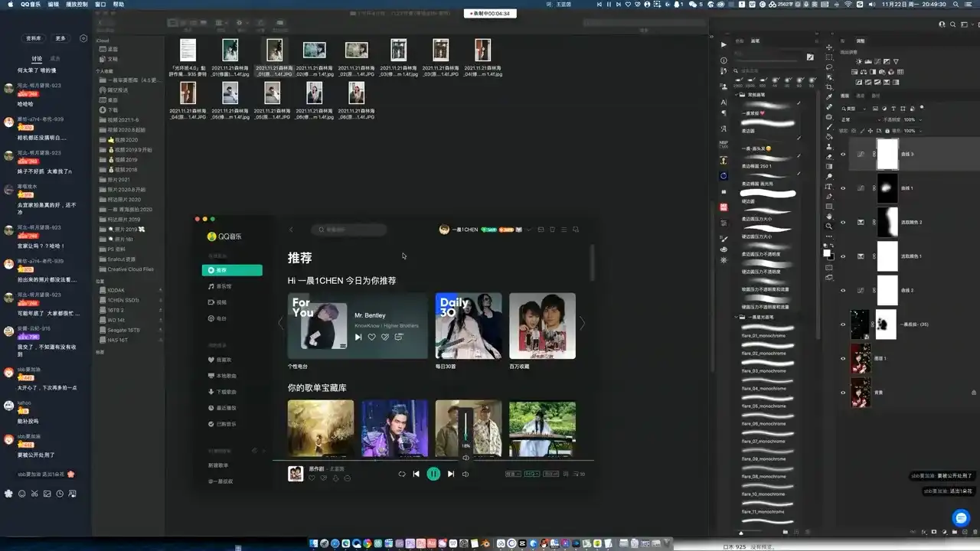Select the Move tool in Photoshop toolbar

point(829,47)
